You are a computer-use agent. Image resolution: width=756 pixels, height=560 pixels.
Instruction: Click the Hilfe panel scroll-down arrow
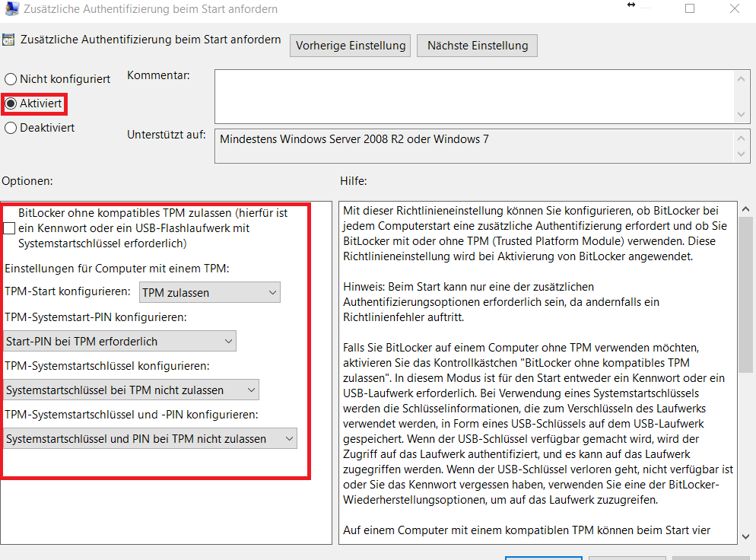(x=745, y=536)
